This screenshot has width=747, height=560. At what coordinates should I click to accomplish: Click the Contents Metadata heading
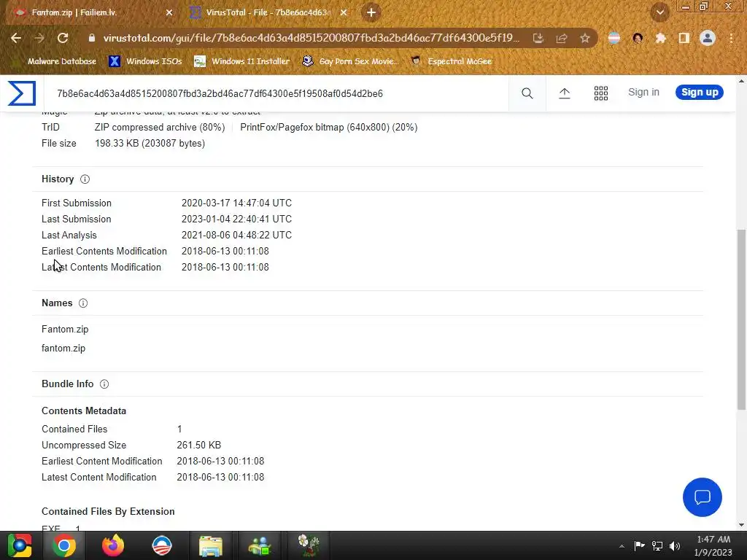(x=84, y=411)
